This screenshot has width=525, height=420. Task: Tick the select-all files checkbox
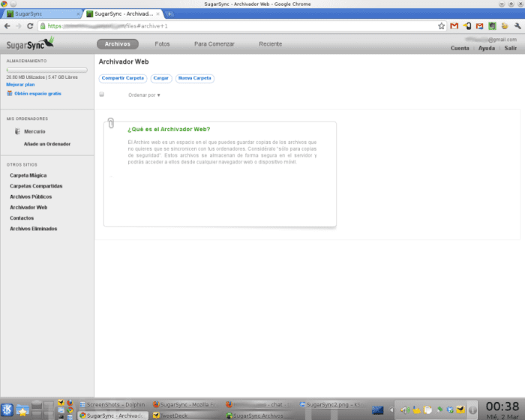(101, 94)
